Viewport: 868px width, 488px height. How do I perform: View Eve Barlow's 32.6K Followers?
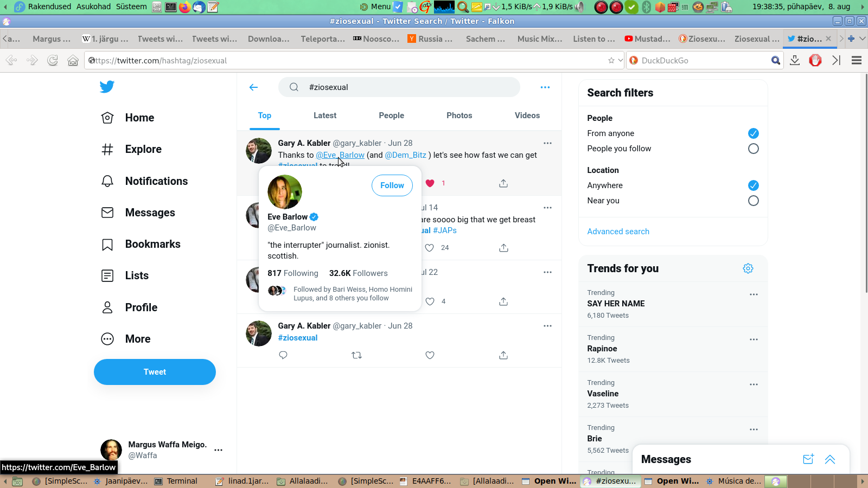pos(359,273)
